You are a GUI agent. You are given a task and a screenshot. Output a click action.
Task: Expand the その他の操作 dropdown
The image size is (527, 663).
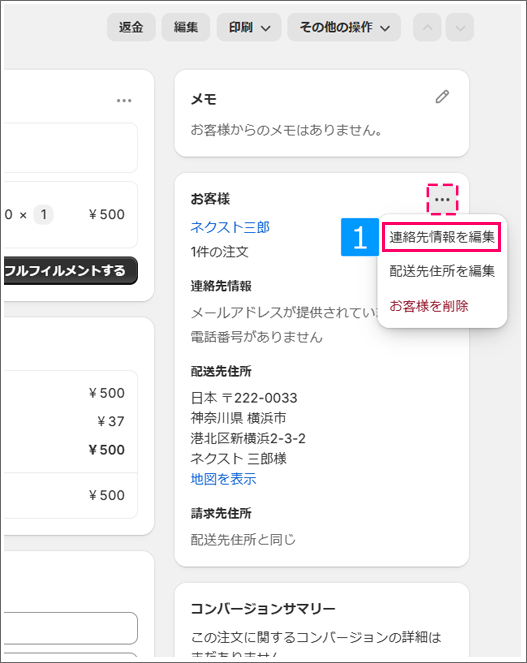click(344, 27)
